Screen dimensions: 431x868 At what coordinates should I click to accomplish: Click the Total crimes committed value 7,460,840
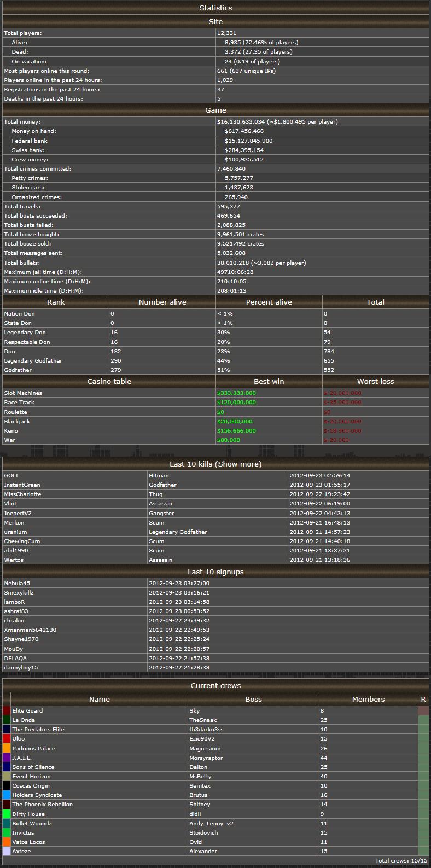coord(231,169)
